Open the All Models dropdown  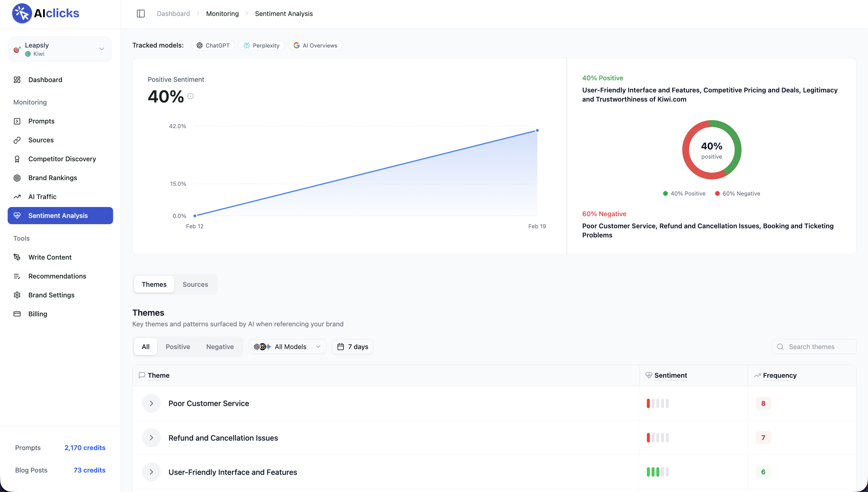[287, 347]
